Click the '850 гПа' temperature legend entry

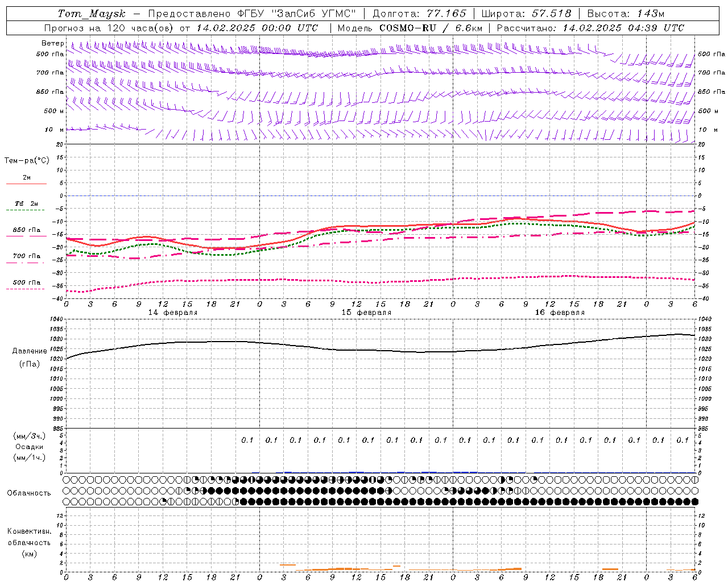click(x=27, y=230)
